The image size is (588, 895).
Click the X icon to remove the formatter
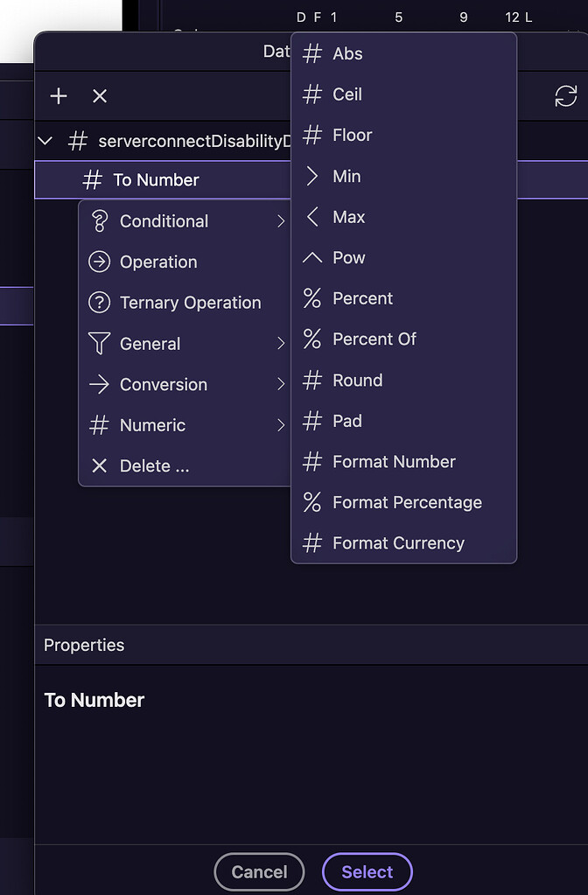(100, 96)
